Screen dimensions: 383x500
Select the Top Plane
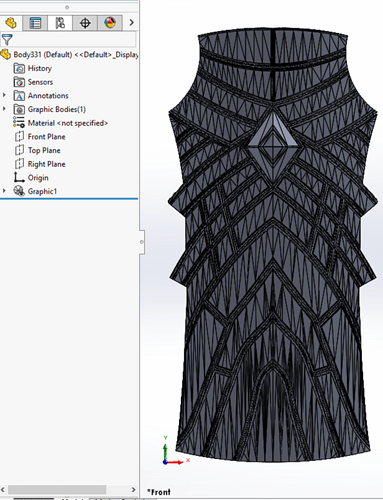tap(38, 150)
